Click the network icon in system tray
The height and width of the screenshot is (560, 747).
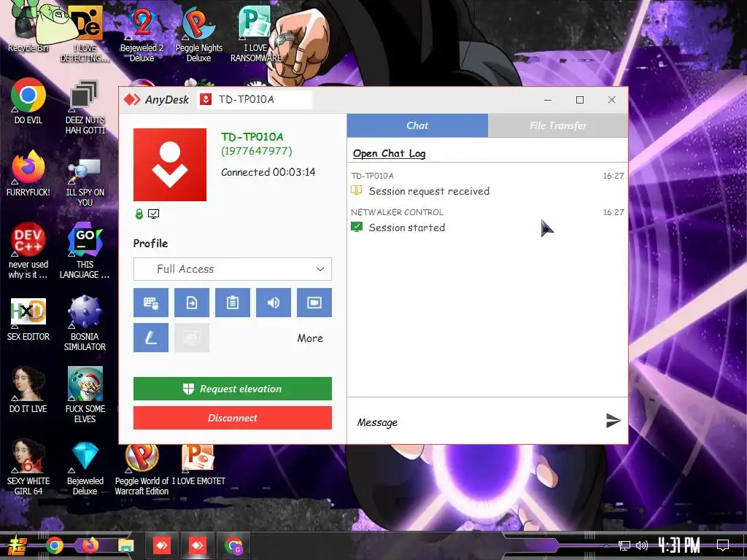(x=624, y=545)
